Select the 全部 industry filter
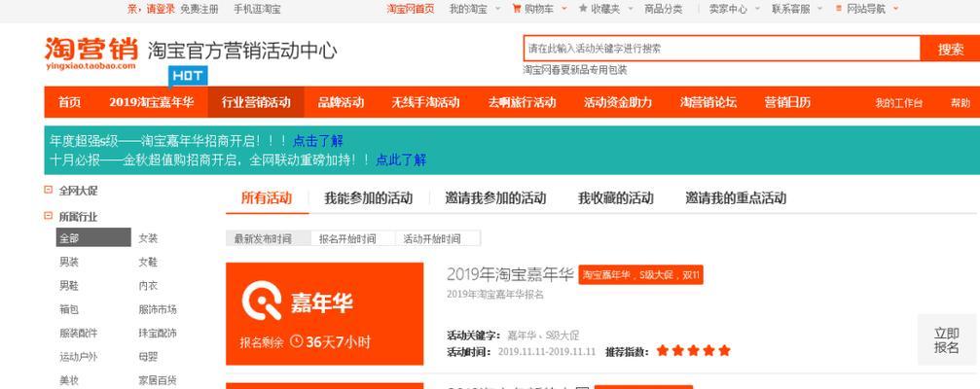 click(x=93, y=237)
